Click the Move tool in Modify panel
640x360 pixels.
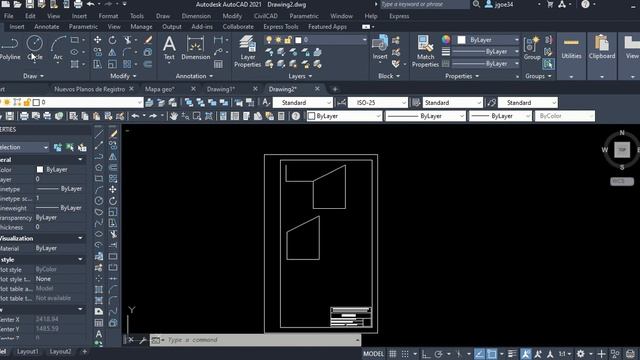[x=98, y=40]
